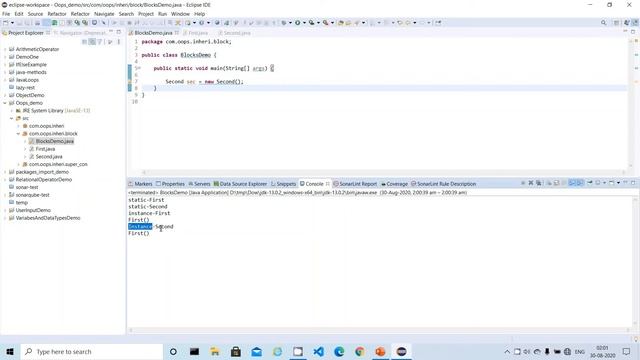Open Visual Studio Code from taskbar
Image resolution: width=640 pixels, height=360 pixels.
coord(318,351)
